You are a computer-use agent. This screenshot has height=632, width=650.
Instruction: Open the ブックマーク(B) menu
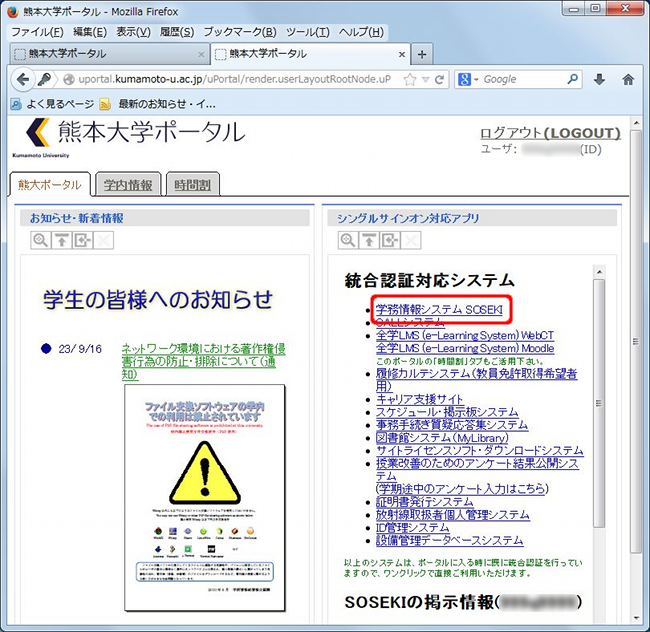click(x=240, y=32)
